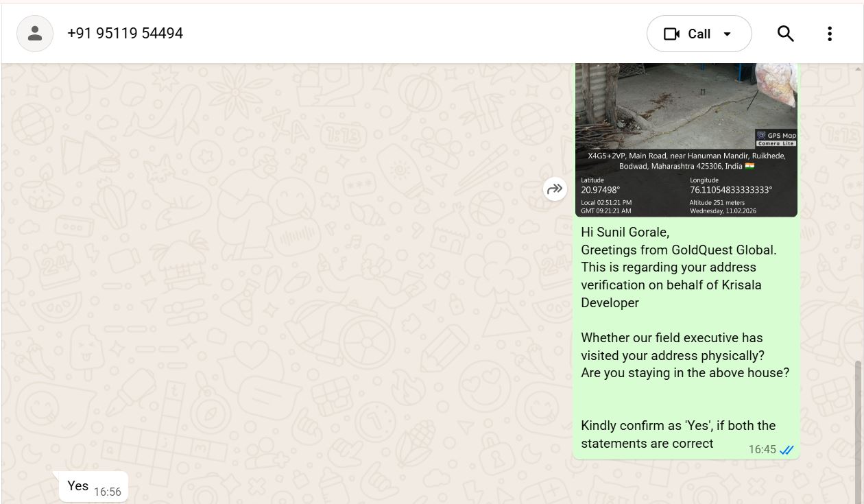
Task: Click the 16:56 received timestamp
Action: point(107,492)
